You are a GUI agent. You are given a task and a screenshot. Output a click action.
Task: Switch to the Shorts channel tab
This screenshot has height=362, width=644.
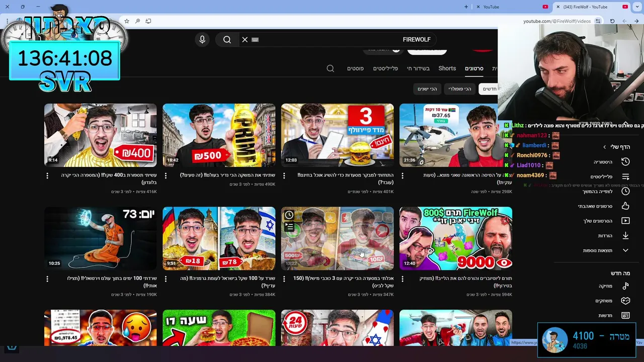pyautogui.click(x=447, y=68)
